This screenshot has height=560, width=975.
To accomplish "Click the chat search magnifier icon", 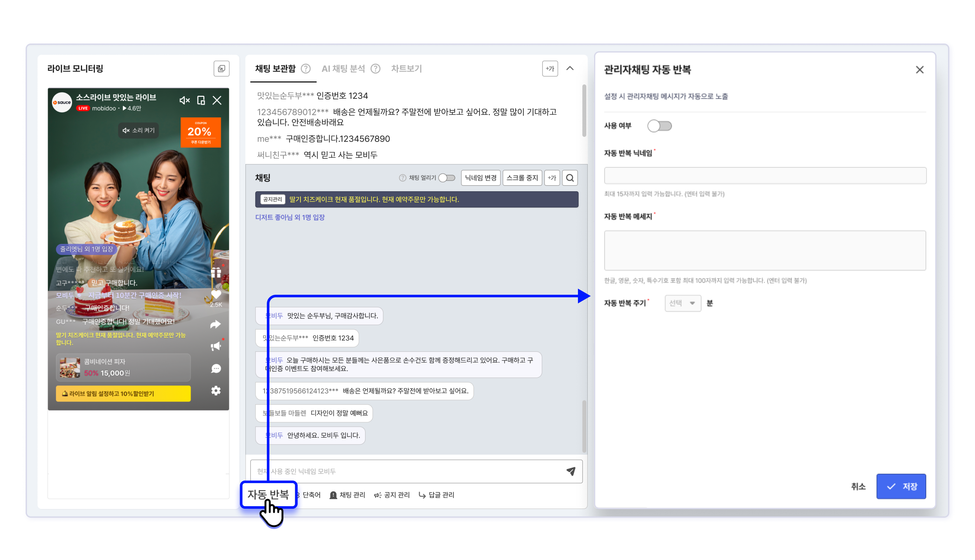I will click(x=570, y=178).
